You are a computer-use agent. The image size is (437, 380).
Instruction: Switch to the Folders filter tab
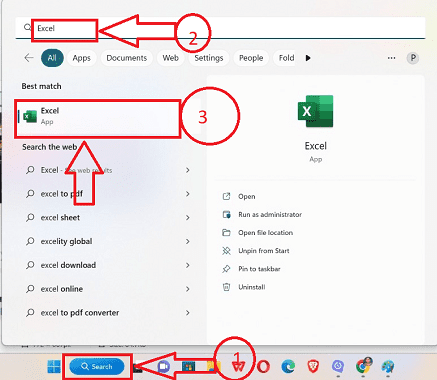point(284,58)
